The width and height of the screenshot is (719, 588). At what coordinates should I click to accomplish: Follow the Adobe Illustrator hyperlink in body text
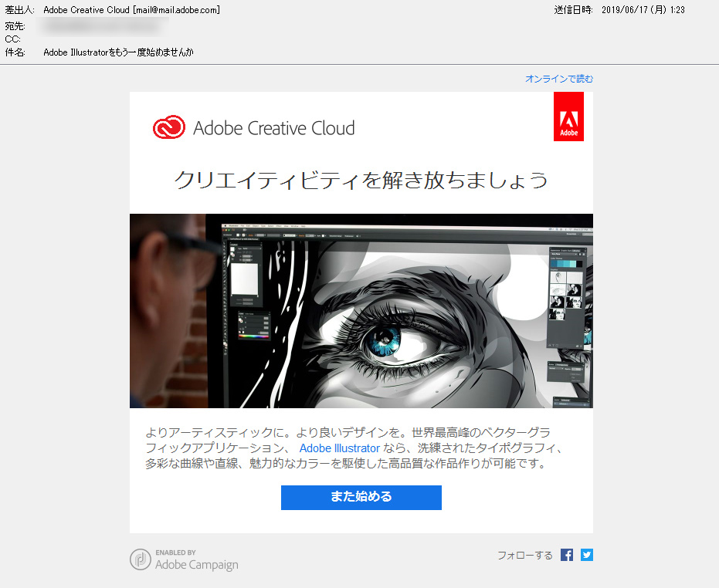(x=339, y=448)
